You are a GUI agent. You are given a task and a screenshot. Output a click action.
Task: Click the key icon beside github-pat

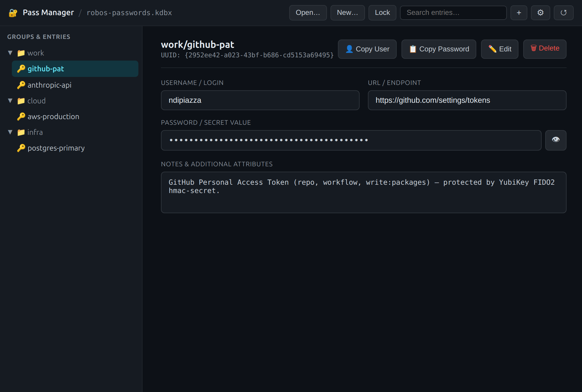(x=21, y=69)
